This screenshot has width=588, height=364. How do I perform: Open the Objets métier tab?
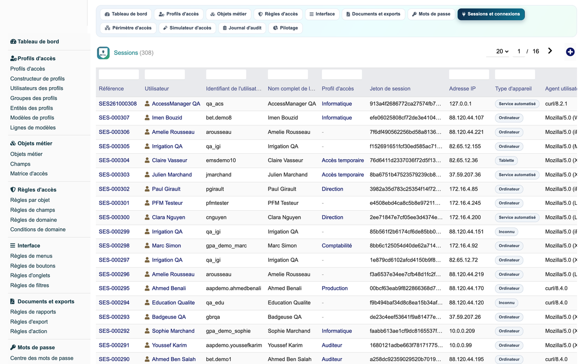pos(228,14)
